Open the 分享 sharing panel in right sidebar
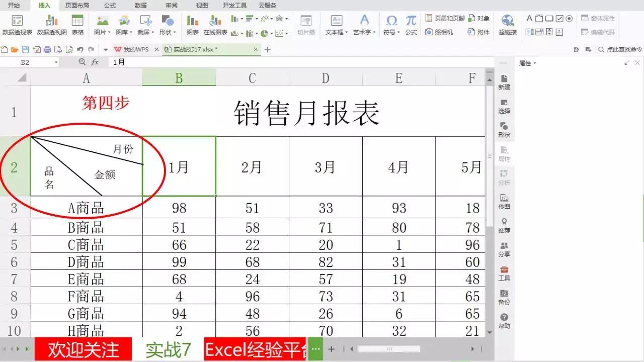644x362 pixels. coord(504,248)
